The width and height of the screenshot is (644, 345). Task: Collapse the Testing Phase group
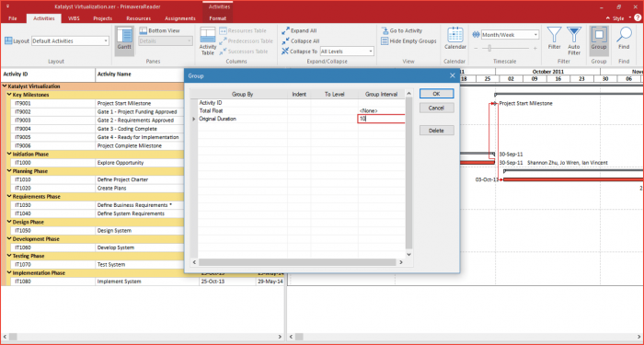(x=9, y=256)
